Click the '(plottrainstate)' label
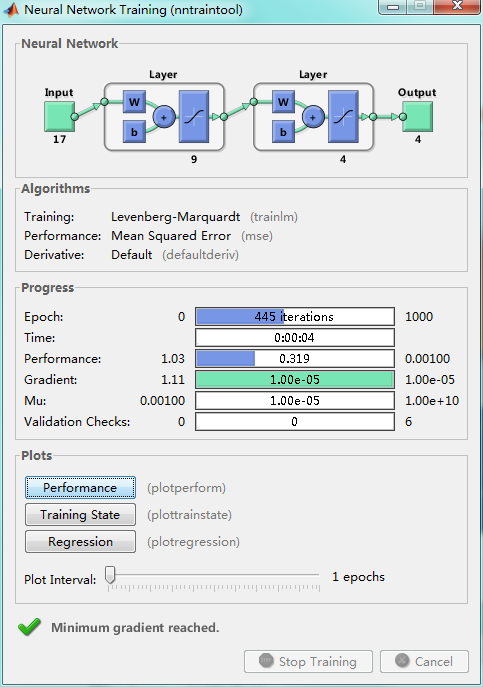Image resolution: width=483 pixels, height=687 pixels. tap(189, 515)
